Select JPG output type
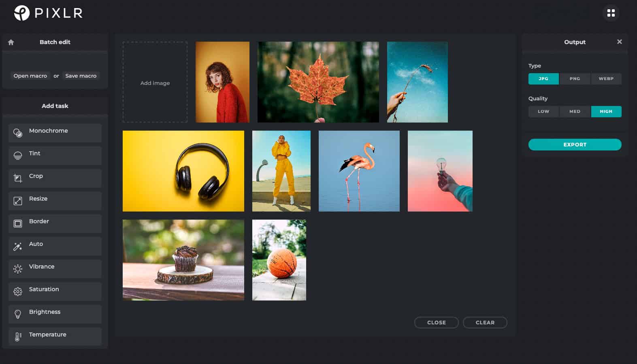This screenshot has width=637, height=364. [x=543, y=78]
